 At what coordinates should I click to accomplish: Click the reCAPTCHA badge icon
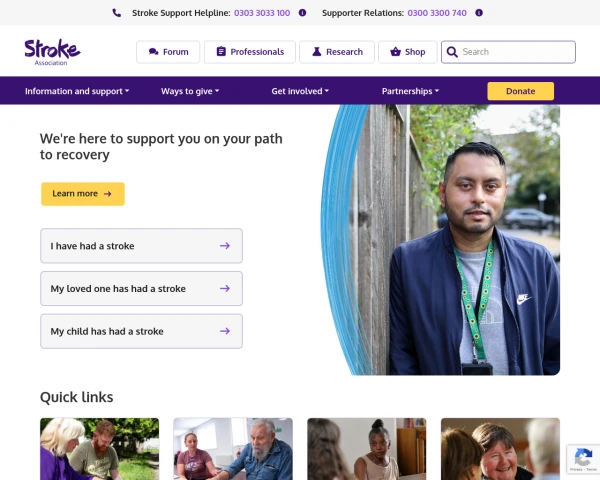point(583,459)
